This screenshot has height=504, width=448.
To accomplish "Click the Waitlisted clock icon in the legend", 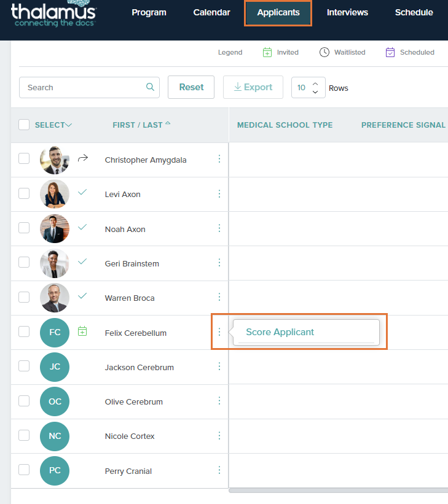I will pyautogui.click(x=324, y=52).
